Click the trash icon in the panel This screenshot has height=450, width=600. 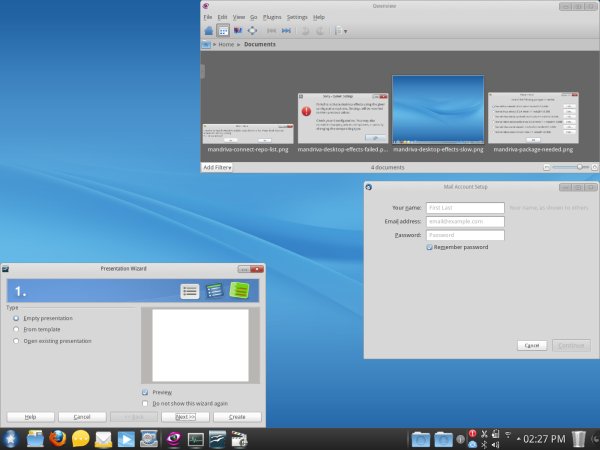click(580, 438)
